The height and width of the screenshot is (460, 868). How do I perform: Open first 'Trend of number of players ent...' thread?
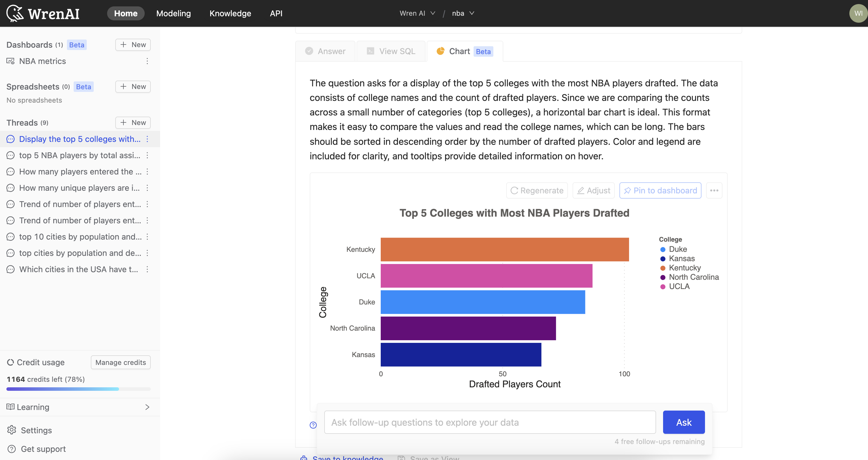click(80, 204)
